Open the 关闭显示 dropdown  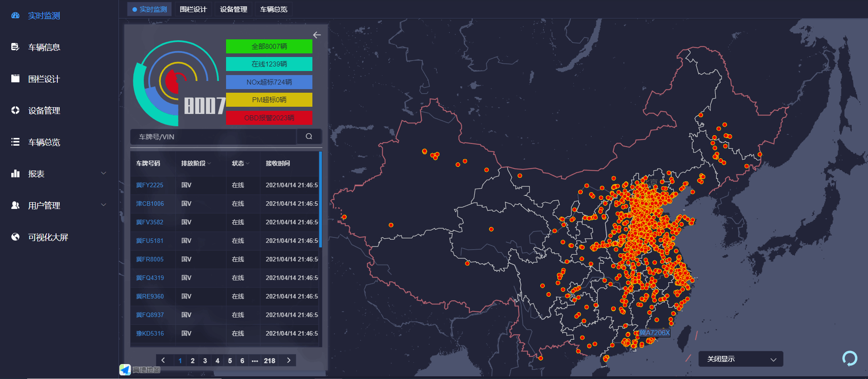(741, 359)
